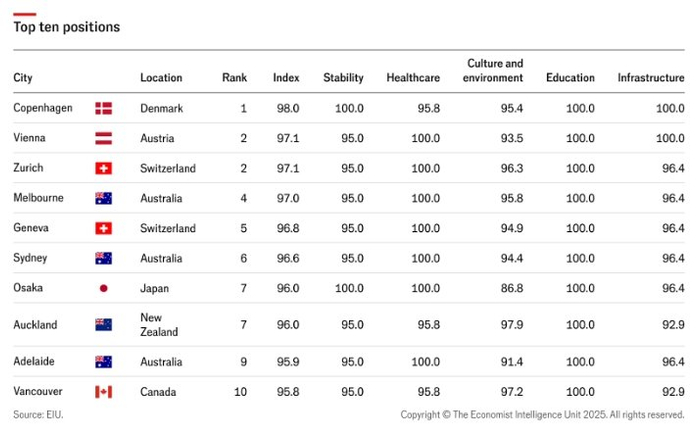Select the Copenhagen city name
Viewport: 700px width, 435px height.
click(42, 108)
